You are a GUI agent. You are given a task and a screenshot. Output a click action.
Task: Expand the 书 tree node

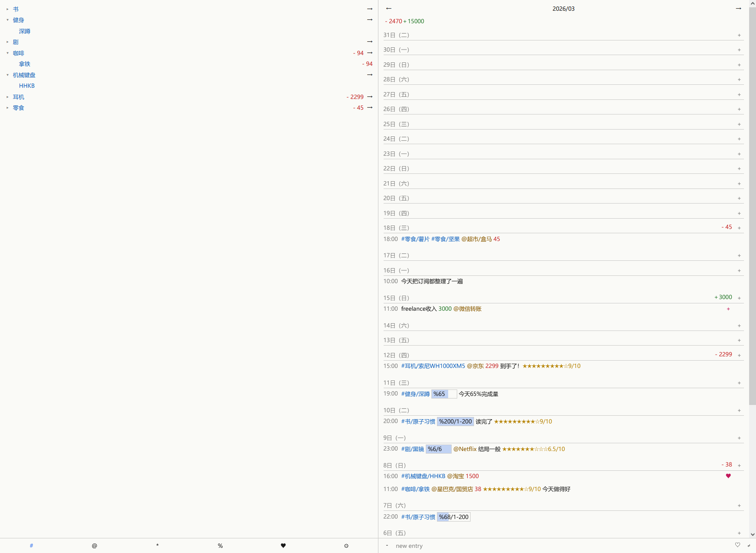(x=7, y=9)
